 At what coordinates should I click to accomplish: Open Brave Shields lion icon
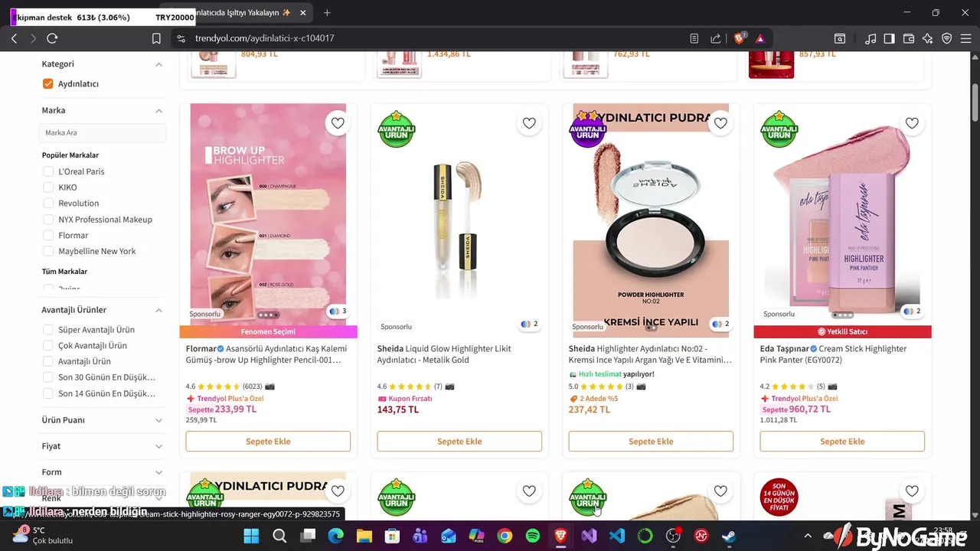[x=740, y=38]
